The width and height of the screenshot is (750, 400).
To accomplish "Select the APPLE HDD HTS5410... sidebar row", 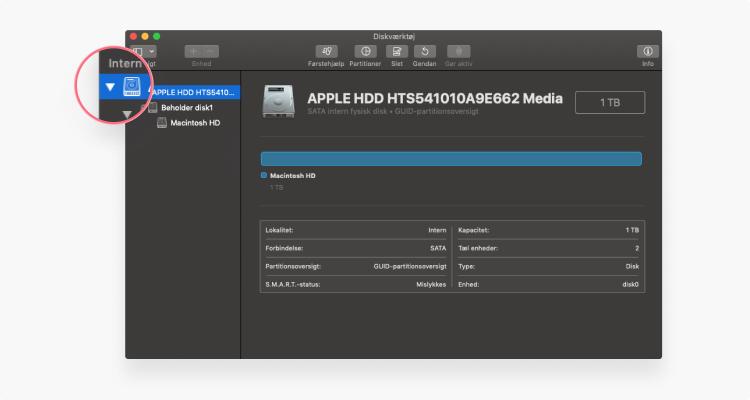I will point(170,92).
